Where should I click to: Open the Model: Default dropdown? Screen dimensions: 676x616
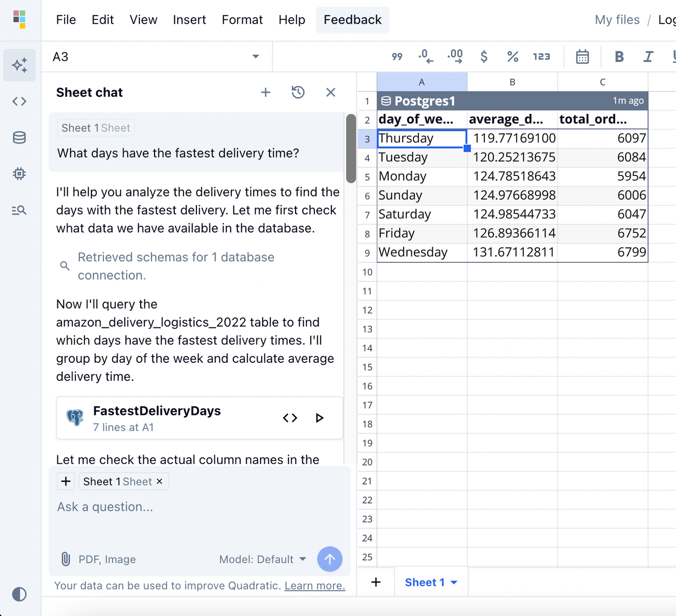pyautogui.click(x=263, y=559)
